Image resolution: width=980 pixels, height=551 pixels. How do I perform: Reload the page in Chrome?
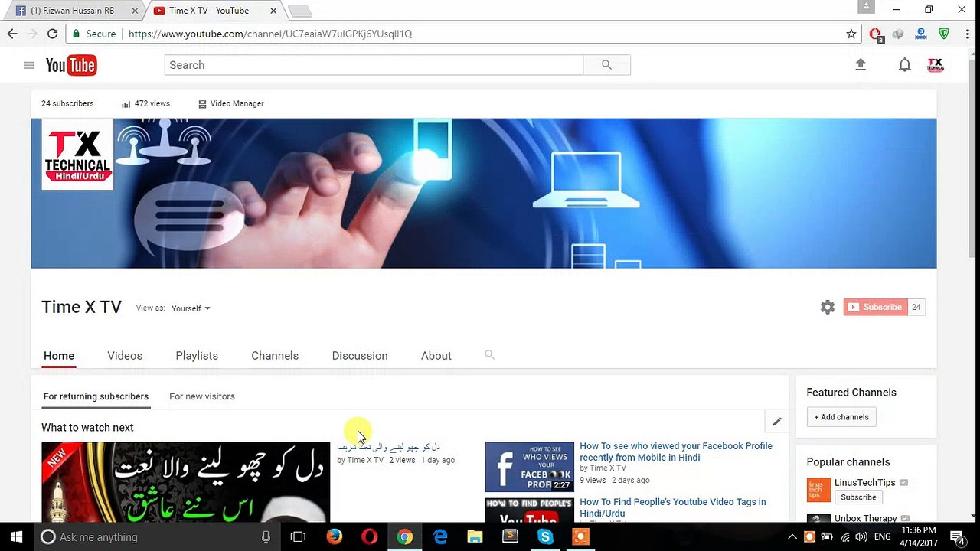52,34
